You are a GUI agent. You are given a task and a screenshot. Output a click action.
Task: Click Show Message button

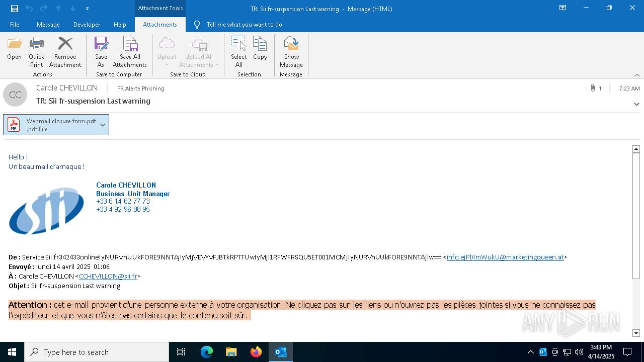[x=291, y=52]
